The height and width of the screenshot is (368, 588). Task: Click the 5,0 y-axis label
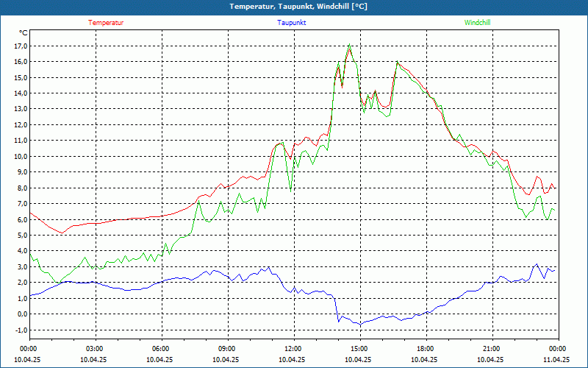point(22,235)
